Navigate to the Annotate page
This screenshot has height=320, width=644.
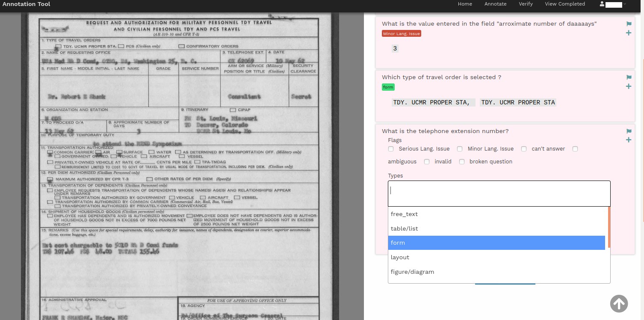click(495, 4)
